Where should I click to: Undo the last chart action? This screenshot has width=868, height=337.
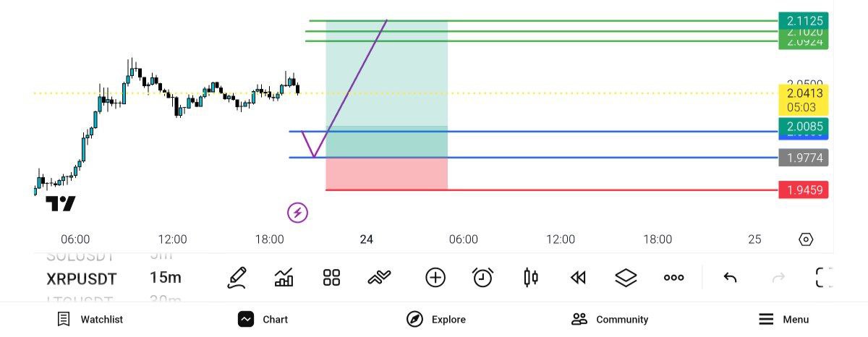[x=731, y=278]
